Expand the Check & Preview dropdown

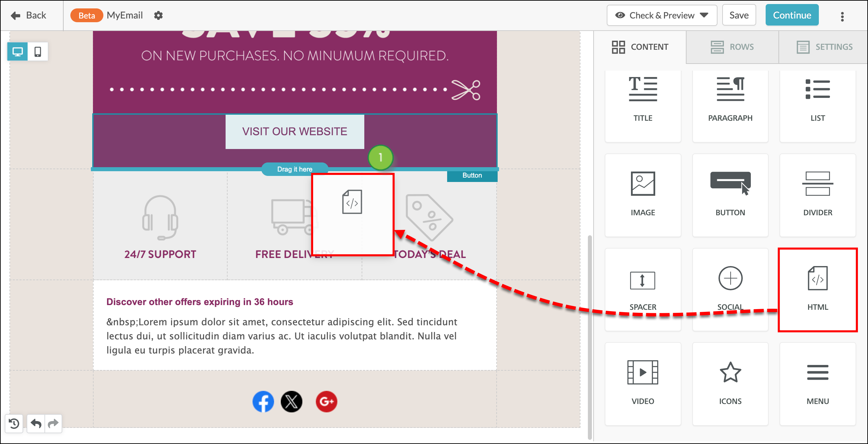coord(662,15)
